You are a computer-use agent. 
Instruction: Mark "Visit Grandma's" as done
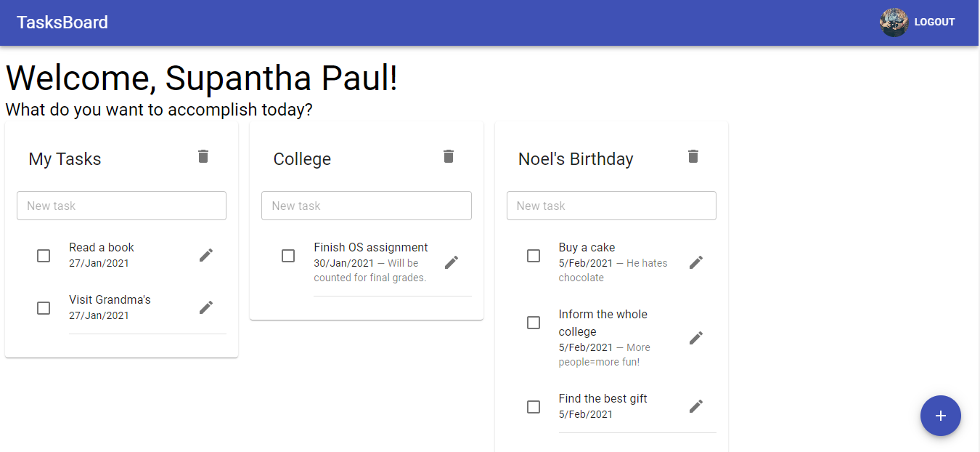pos(44,307)
